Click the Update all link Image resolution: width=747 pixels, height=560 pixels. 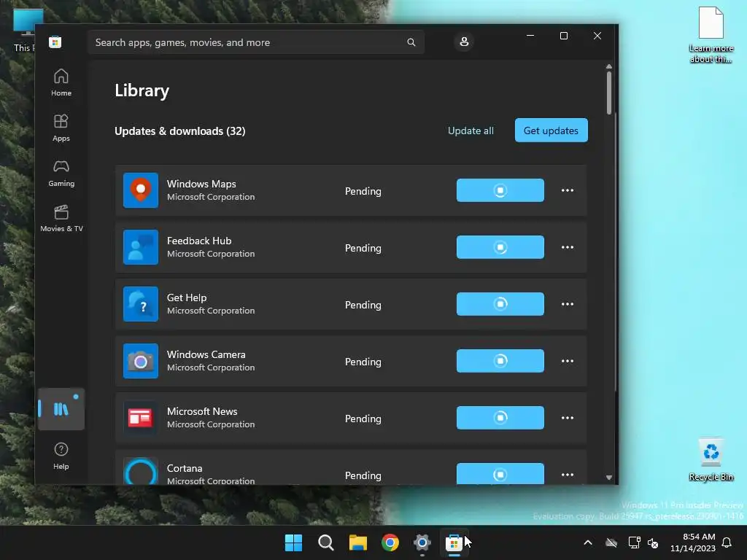[471, 131]
